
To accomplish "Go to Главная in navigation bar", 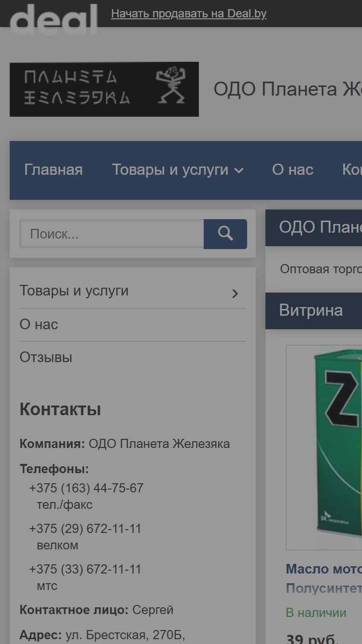I will tap(54, 169).
